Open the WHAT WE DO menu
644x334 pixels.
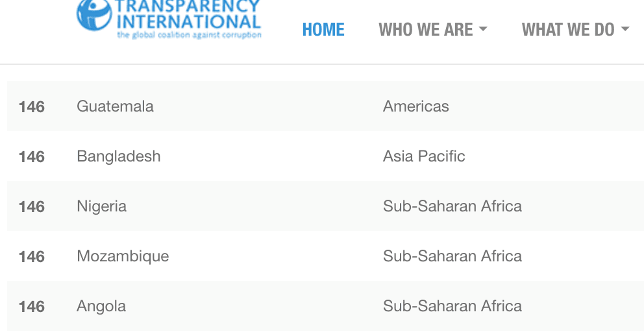click(568, 30)
